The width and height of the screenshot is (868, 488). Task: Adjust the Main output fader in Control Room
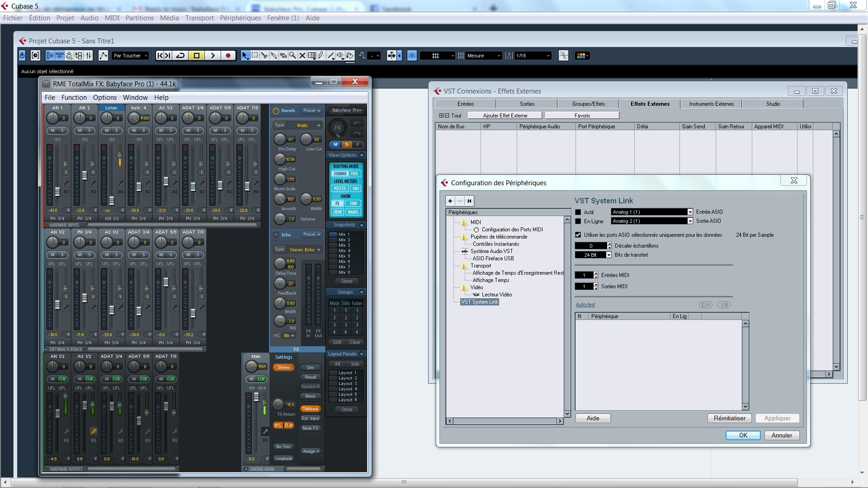pyautogui.click(x=256, y=397)
